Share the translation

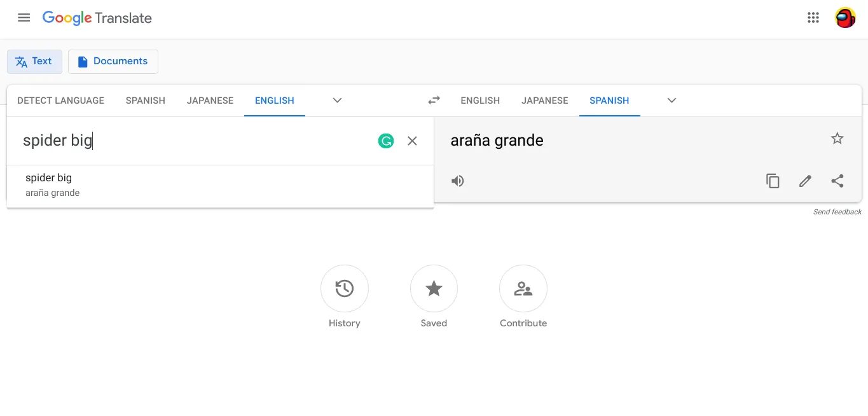point(837,181)
